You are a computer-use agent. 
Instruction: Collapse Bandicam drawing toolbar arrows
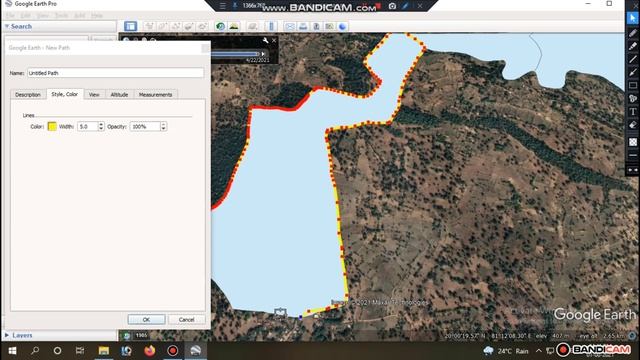[633, 170]
